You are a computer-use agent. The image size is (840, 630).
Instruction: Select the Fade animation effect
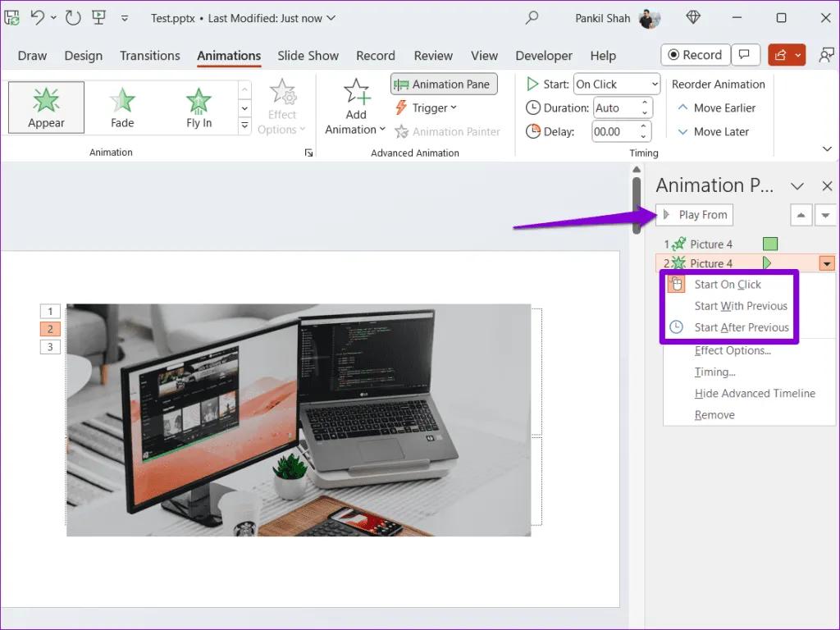(x=122, y=107)
